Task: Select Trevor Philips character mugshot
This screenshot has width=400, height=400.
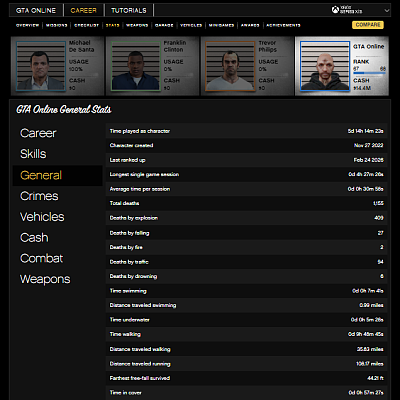Action: pyautogui.click(x=230, y=66)
